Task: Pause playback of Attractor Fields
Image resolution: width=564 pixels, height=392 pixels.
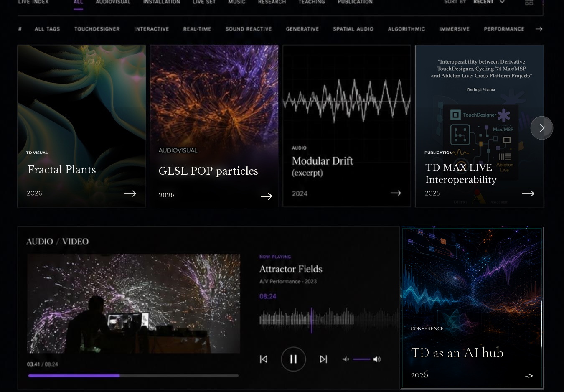Action: point(293,359)
